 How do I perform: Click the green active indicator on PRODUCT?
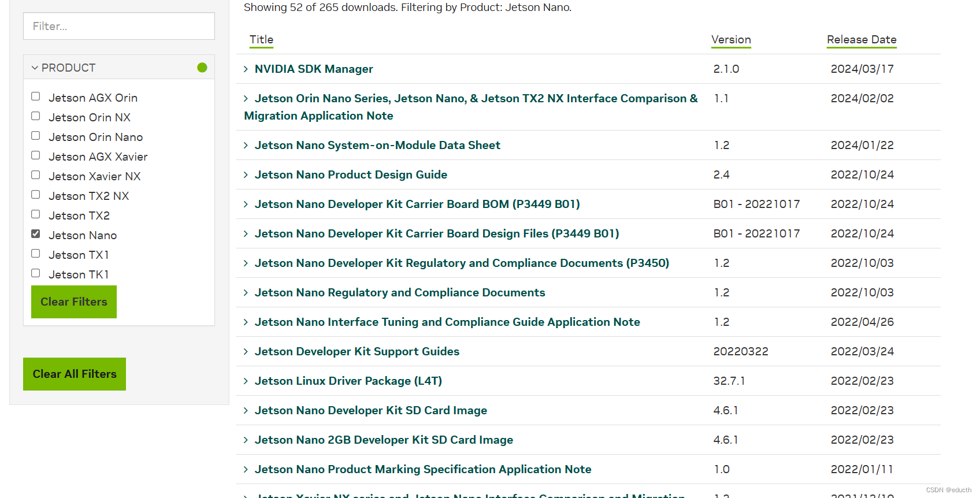pyautogui.click(x=202, y=68)
